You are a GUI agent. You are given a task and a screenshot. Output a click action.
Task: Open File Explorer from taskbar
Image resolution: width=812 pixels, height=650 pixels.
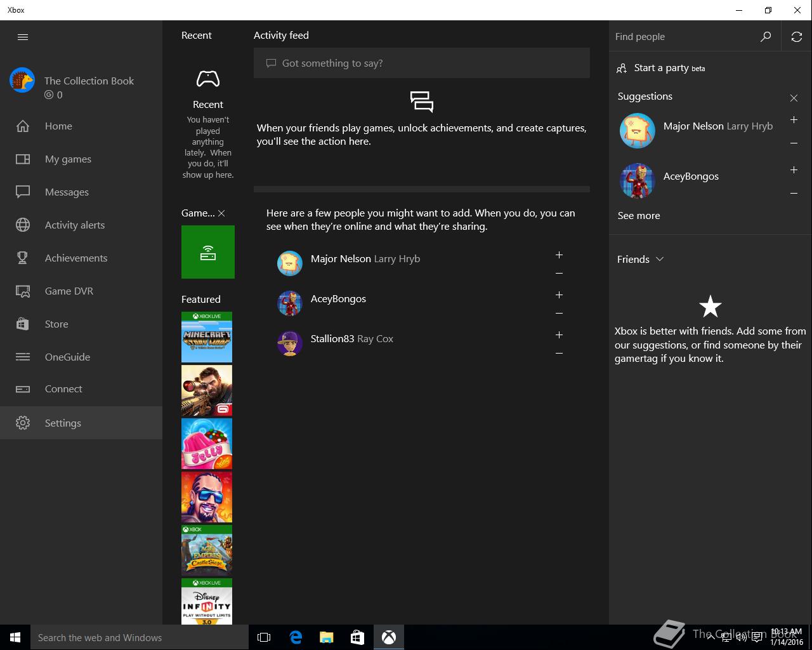tap(327, 637)
